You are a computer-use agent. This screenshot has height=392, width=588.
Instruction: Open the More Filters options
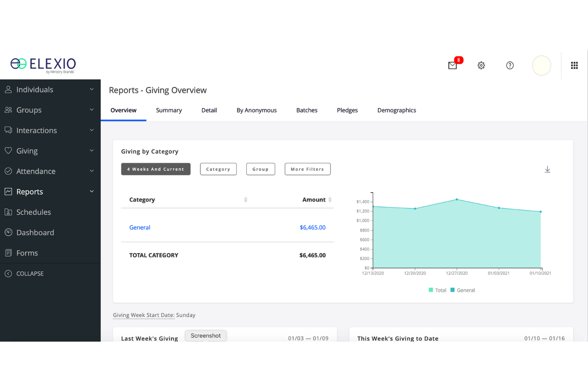pyautogui.click(x=308, y=169)
